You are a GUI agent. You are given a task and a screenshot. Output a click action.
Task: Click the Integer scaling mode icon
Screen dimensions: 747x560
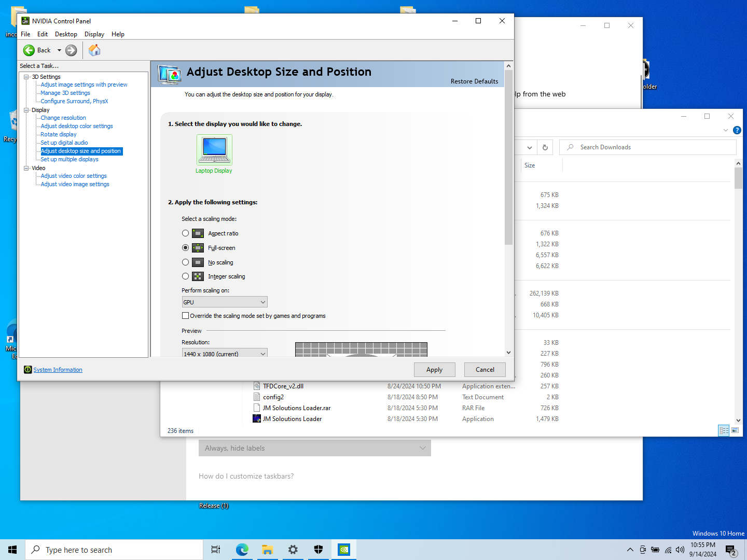(x=198, y=276)
